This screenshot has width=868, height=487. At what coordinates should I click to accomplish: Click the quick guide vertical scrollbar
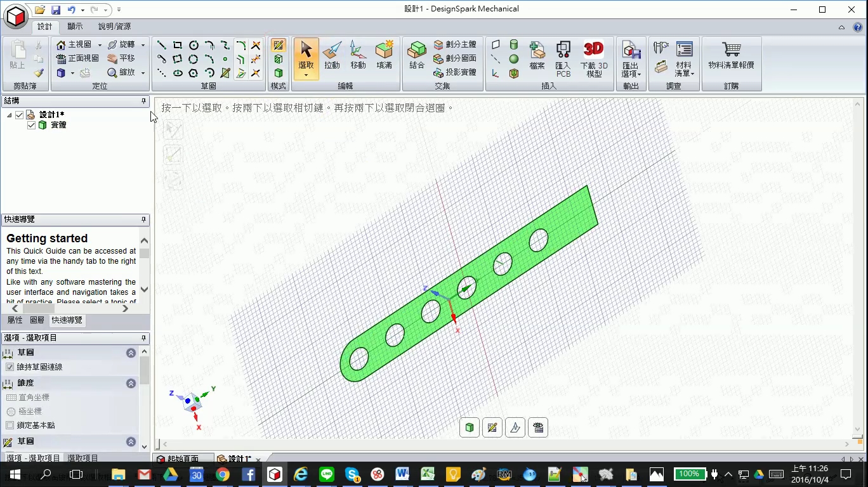(x=145, y=265)
